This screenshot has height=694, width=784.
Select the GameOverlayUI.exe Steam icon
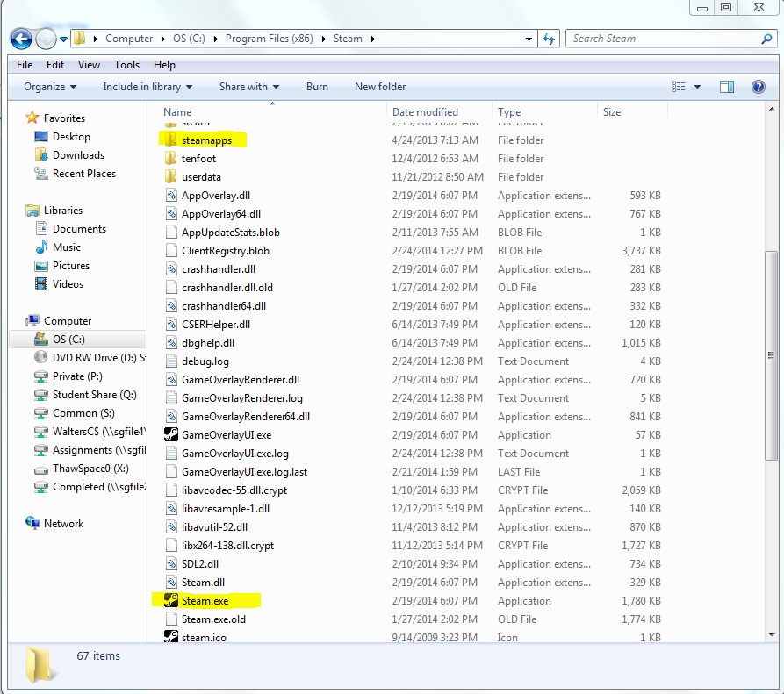[171, 434]
